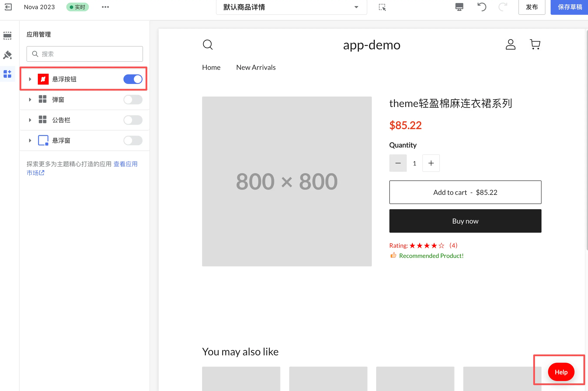Viewport: 588px width, 391px height.
Task: Open the theme settings brush icon
Action: pos(7,55)
